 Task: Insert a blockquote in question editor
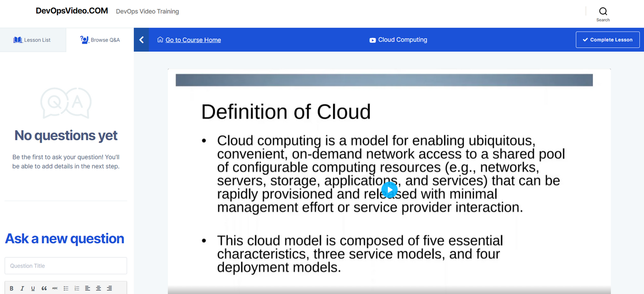pyautogui.click(x=44, y=288)
